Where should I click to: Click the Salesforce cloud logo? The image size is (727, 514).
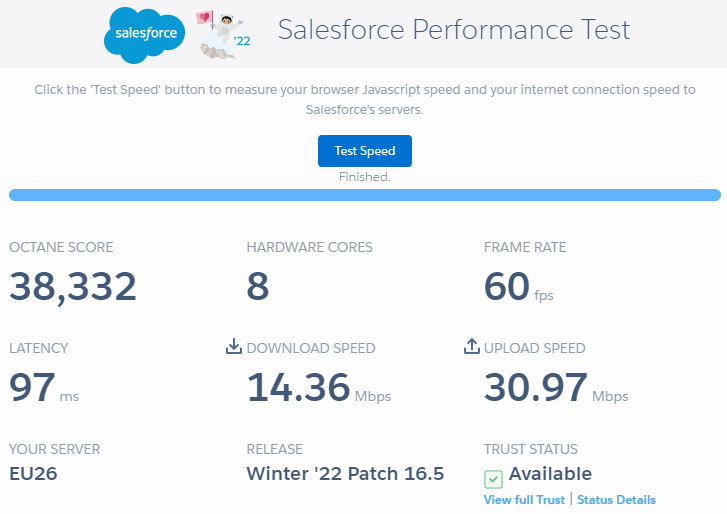pos(144,35)
